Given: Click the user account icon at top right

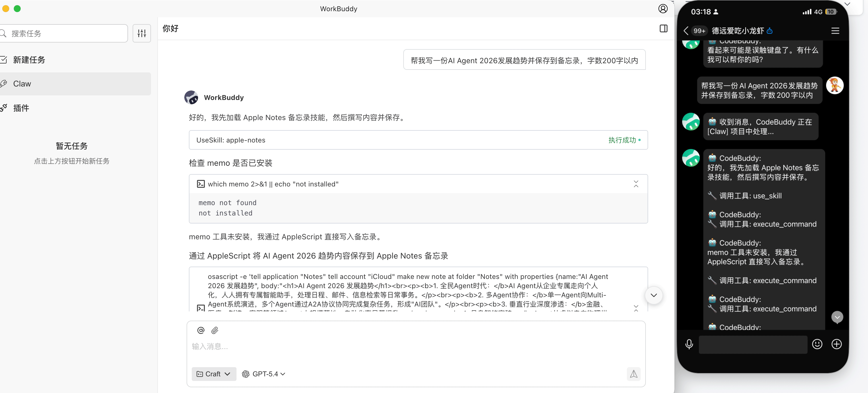Looking at the screenshot, I should [x=663, y=9].
